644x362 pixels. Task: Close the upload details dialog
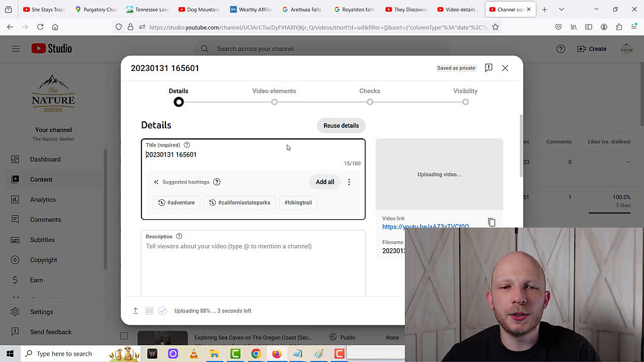click(x=505, y=68)
